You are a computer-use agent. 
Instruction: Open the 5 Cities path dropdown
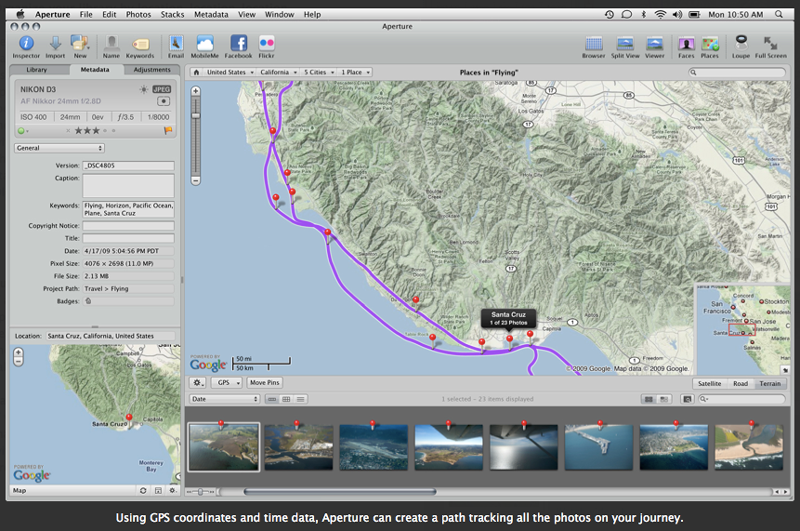point(319,72)
